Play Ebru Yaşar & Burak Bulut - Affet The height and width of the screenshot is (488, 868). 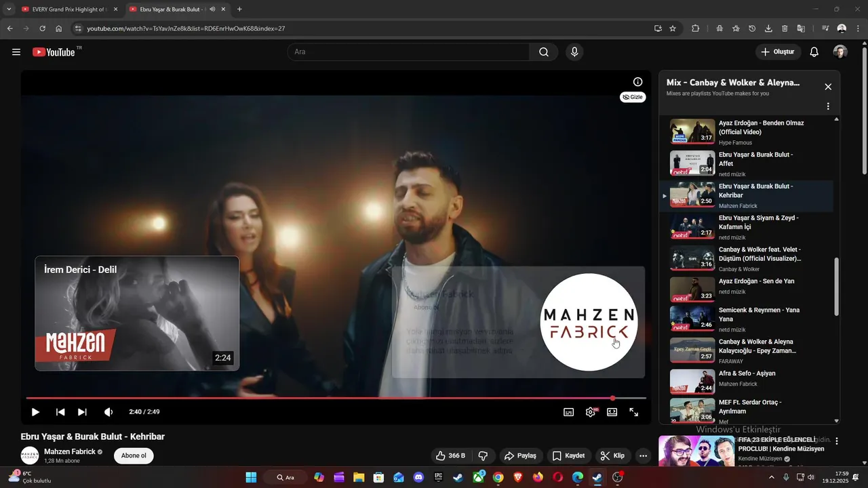click(746, 164)
